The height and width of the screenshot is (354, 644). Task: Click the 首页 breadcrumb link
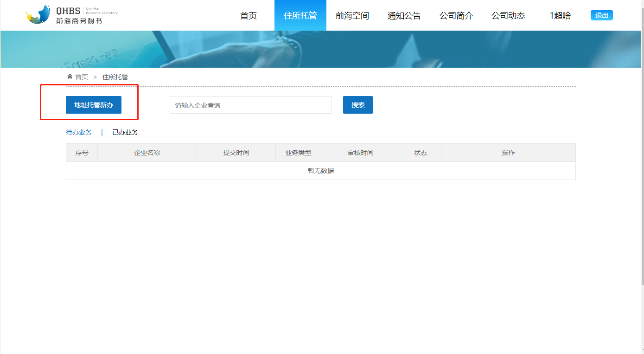coord(82,77)
